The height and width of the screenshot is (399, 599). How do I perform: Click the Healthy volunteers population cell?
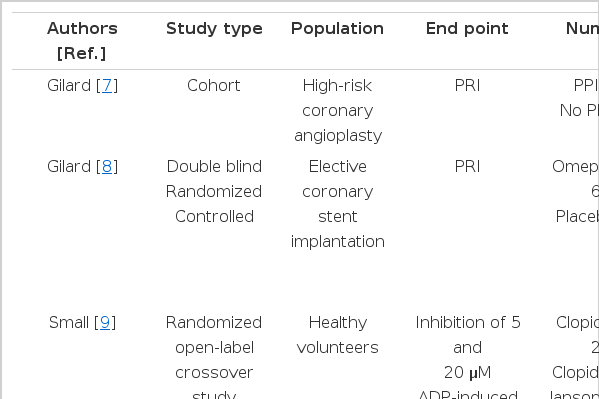point(338,335)
